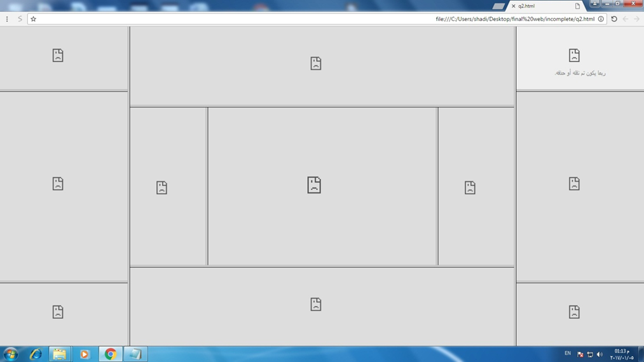Click the sad-page icon in the bottom-left corner frame

[x=58, y=312]
